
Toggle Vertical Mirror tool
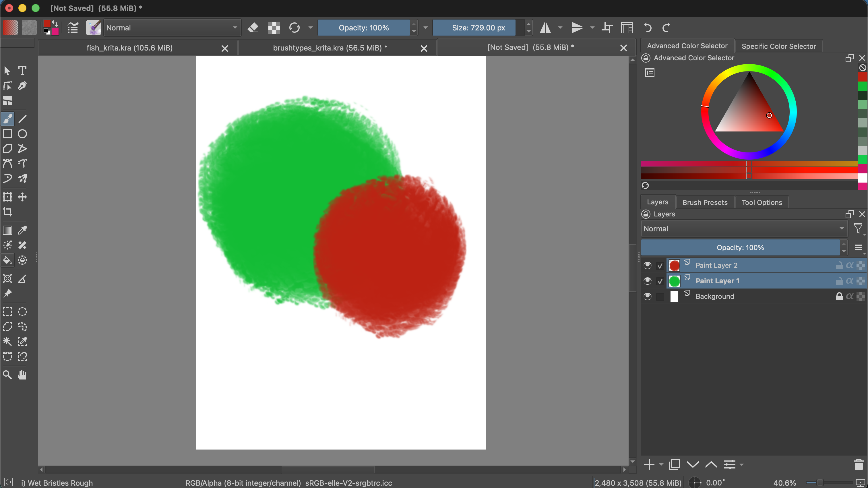577,28
